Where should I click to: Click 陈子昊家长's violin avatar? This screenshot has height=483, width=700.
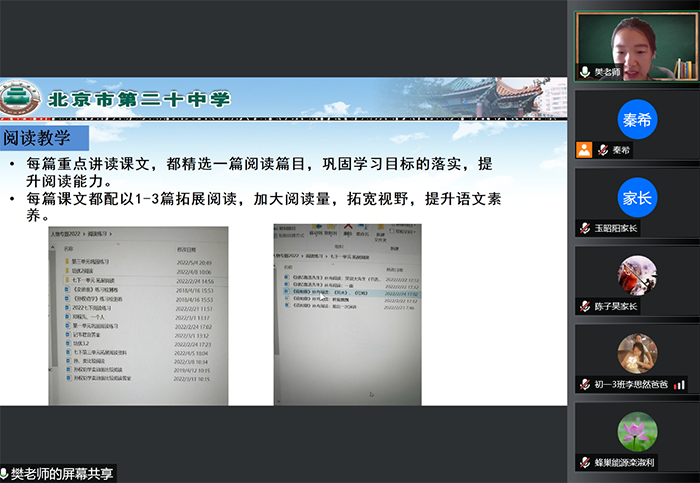pos(637,275)
